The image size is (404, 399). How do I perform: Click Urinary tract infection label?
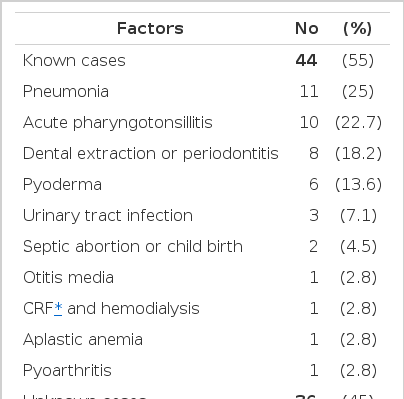pos(108,216)
